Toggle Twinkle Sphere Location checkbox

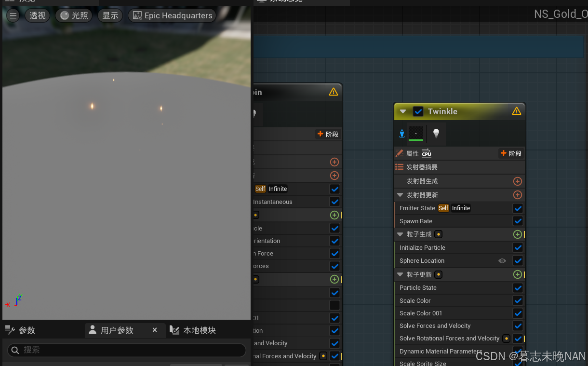click(518, 261)
